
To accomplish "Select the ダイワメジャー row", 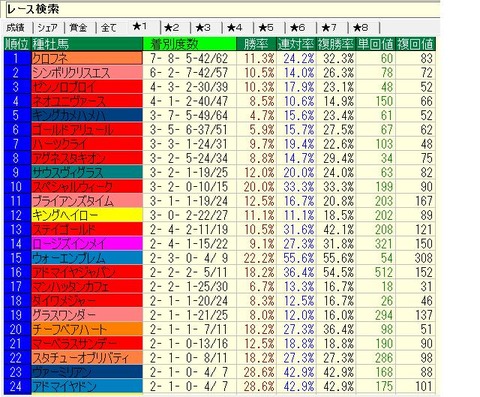I will coord(87,300).
